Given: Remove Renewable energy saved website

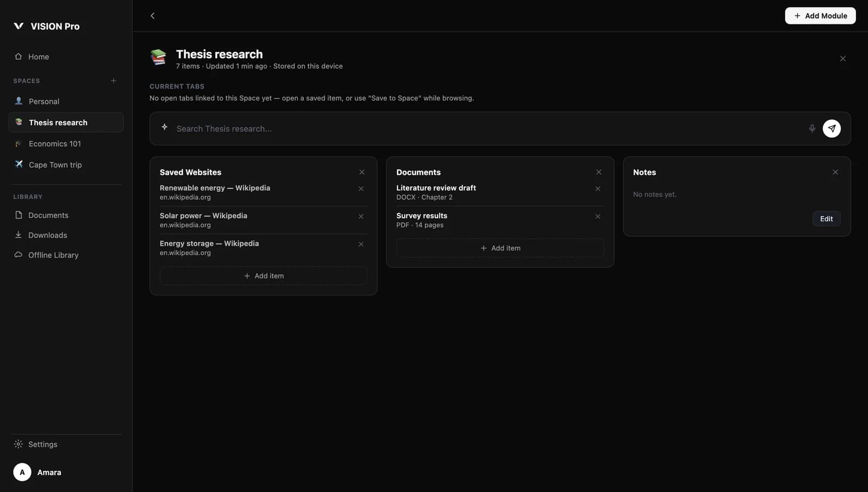Looking at the screenshot, I should click(x=361, y=189).
